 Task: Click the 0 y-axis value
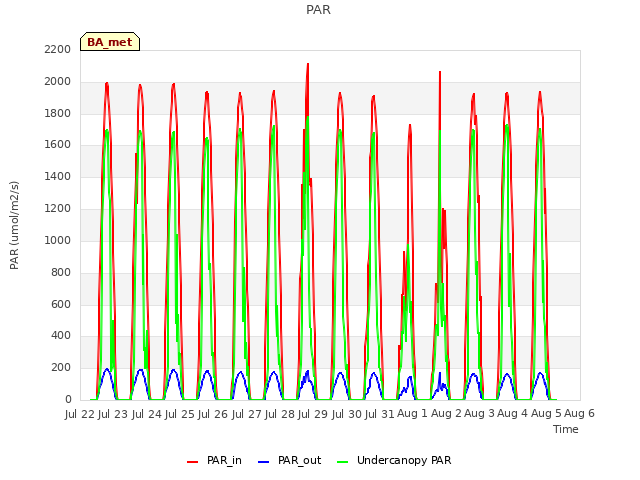pos(68,400)
